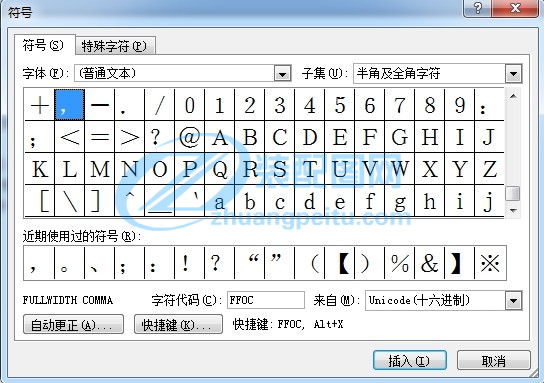This screenshot has width=544, height=383.
Task: Open the 自动更正 AutoCorrect button
Action: pos(73,325)
